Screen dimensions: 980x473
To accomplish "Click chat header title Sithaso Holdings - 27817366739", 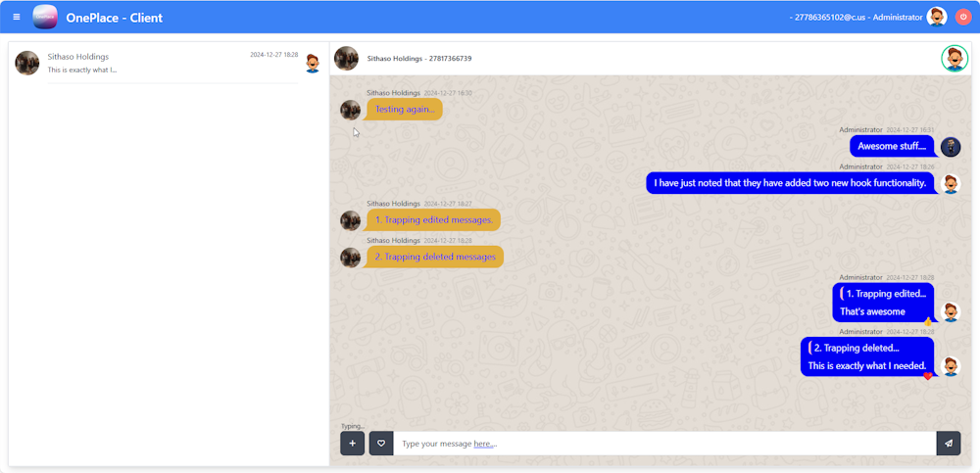I will (419, 59).
